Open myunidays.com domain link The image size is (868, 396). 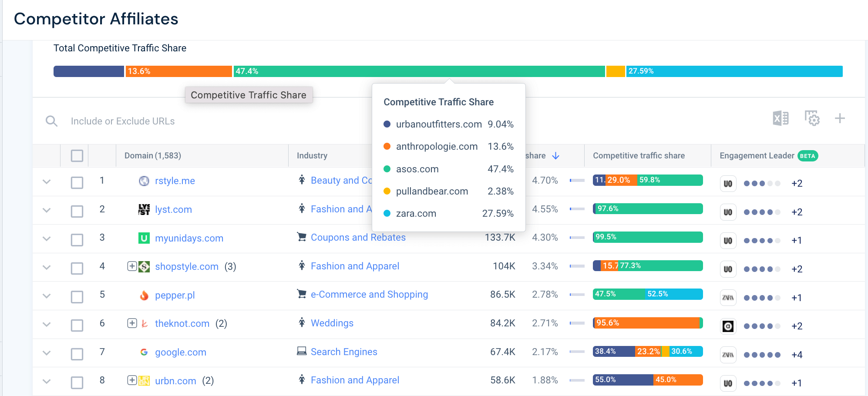(189, 238)
